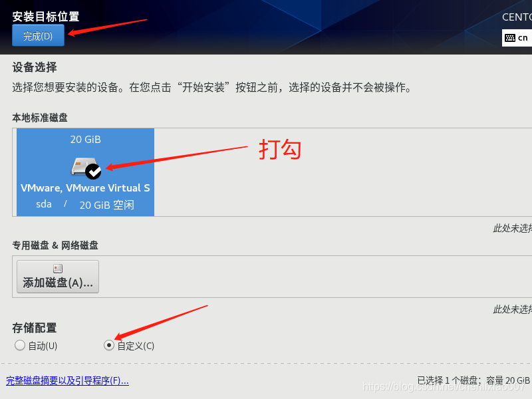Select 自定义(C) custom storage radio button
Viewport: 532px width, 399px height.
tap(108, 345)
